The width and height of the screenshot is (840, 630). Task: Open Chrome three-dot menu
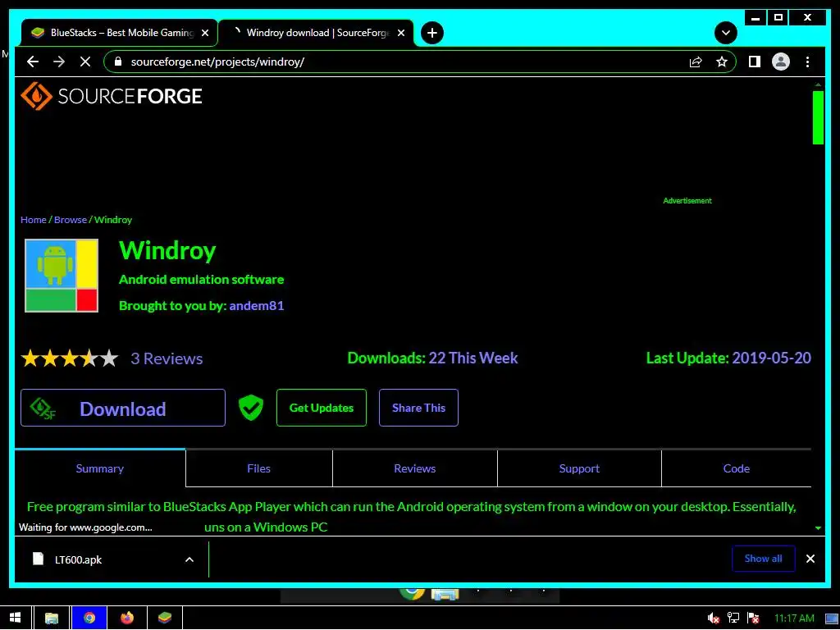[x=807, y=62]
